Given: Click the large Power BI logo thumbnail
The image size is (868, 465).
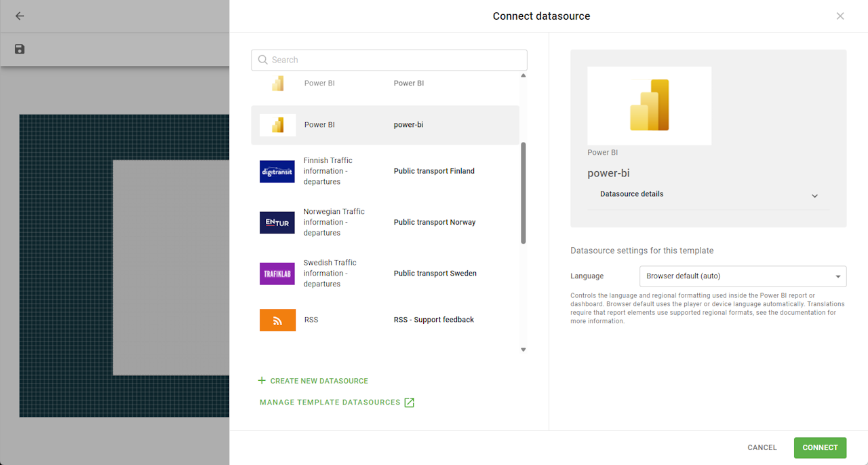Looking at the screenshot, I should point(650,105).
